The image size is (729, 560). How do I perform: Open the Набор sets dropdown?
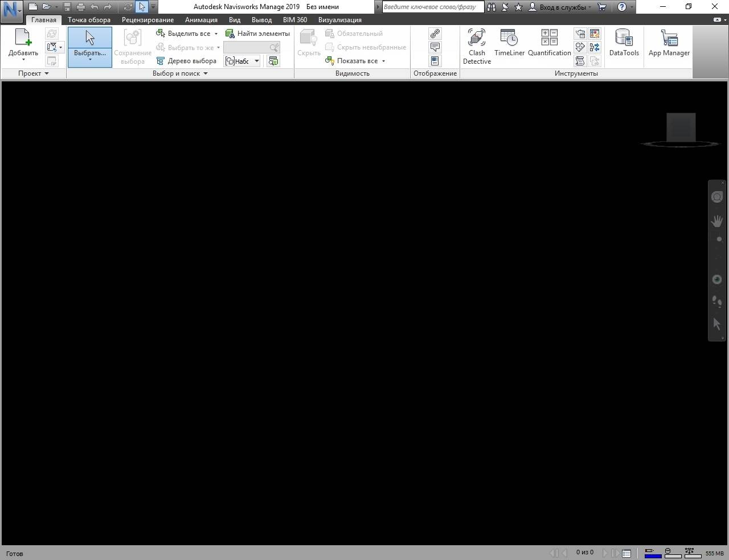[x=243, y=61]
